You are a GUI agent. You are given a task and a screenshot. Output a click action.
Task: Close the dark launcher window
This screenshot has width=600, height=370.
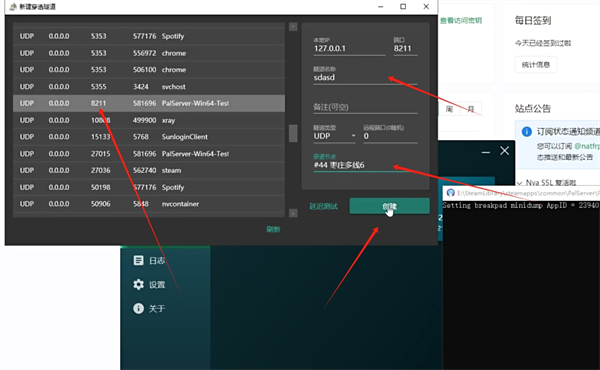click(x=505, y=151)
